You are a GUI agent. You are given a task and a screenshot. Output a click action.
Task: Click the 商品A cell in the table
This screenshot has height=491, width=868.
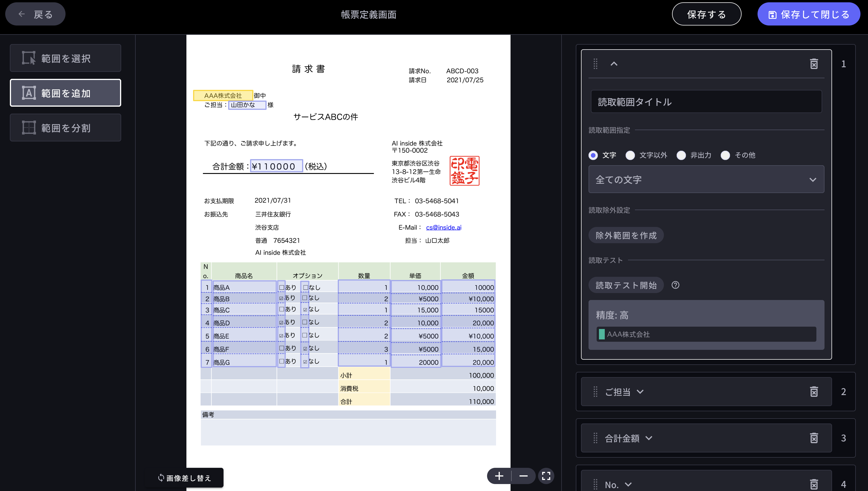[x=244, y=287]
